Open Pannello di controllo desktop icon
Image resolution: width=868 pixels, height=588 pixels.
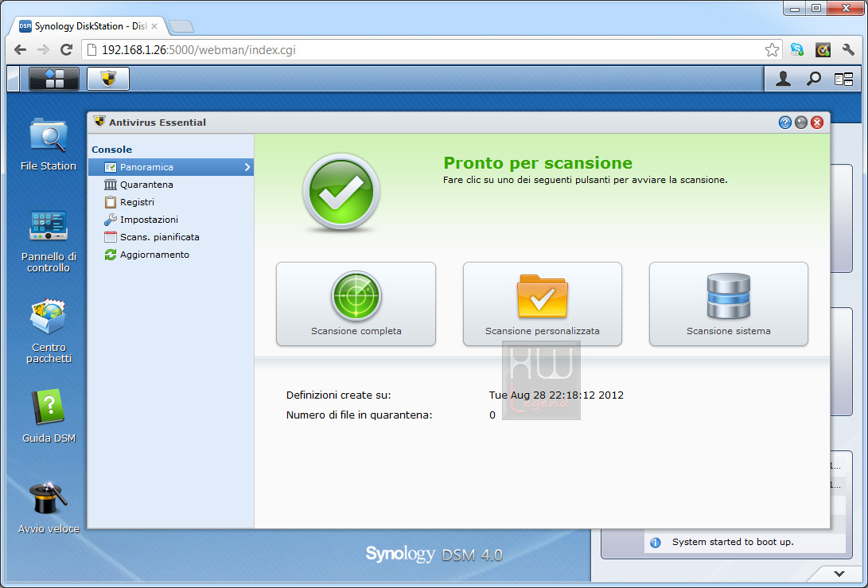point(49,241)
